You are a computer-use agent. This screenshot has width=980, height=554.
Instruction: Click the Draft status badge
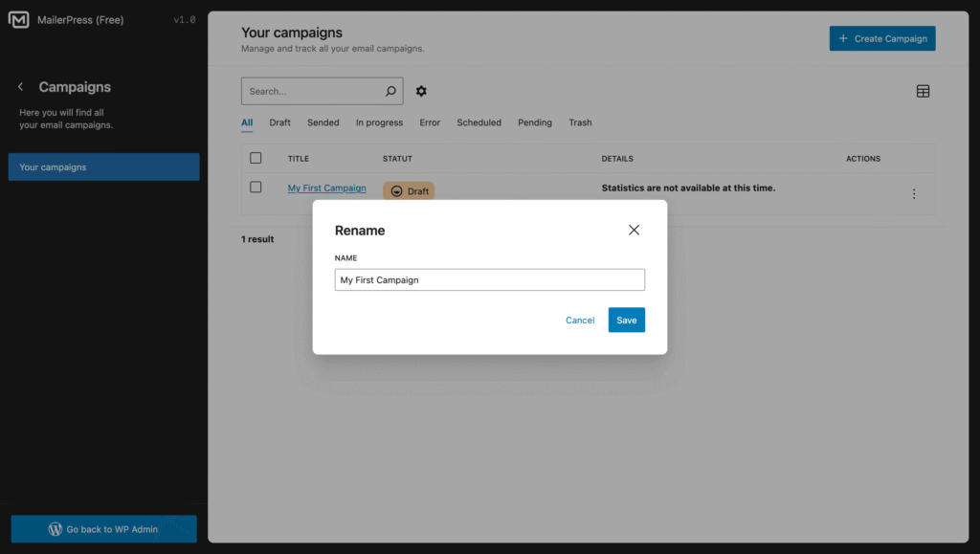[x=409, y=191]
